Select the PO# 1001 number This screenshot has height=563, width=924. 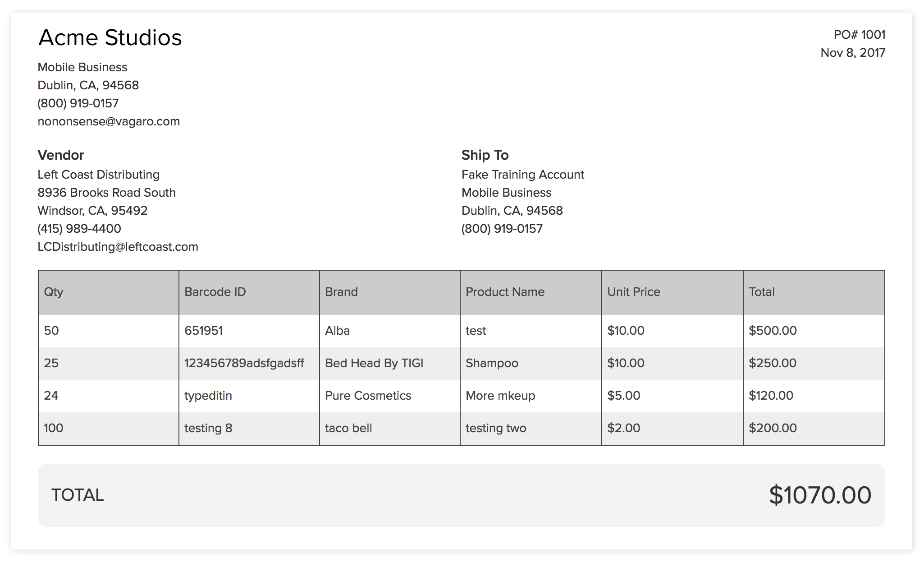coord(859,35)
